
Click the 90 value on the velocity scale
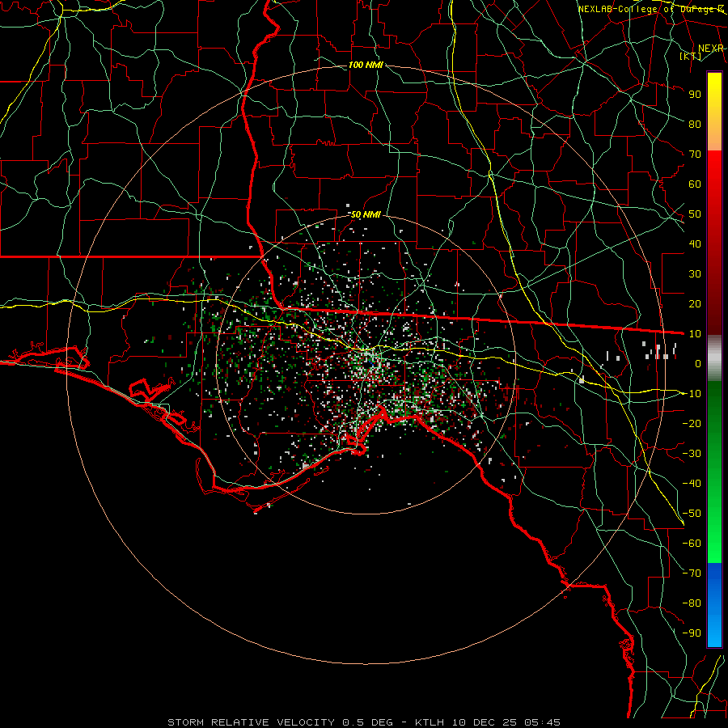[695, 95]
